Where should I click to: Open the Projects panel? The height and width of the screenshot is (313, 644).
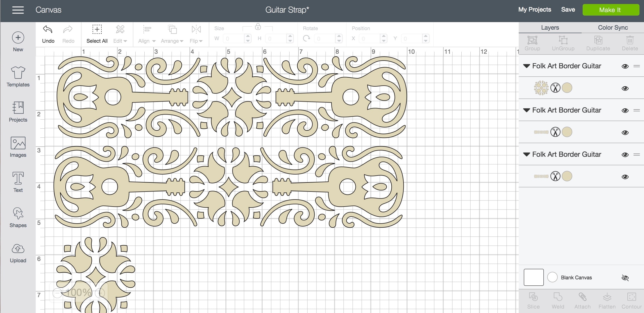tap(18, 112)
